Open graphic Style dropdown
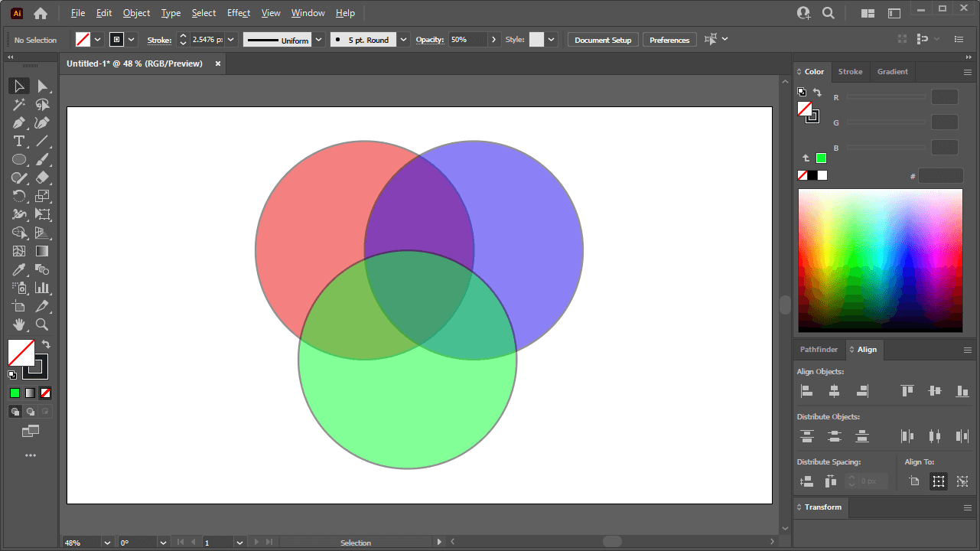 552,40
